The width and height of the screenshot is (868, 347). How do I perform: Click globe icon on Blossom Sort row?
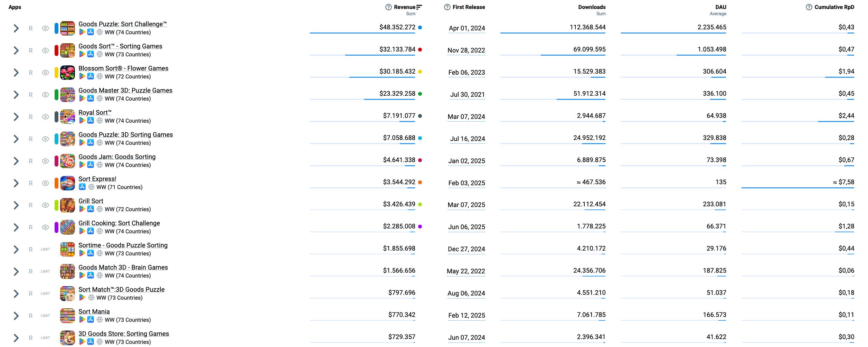(100, 76)
